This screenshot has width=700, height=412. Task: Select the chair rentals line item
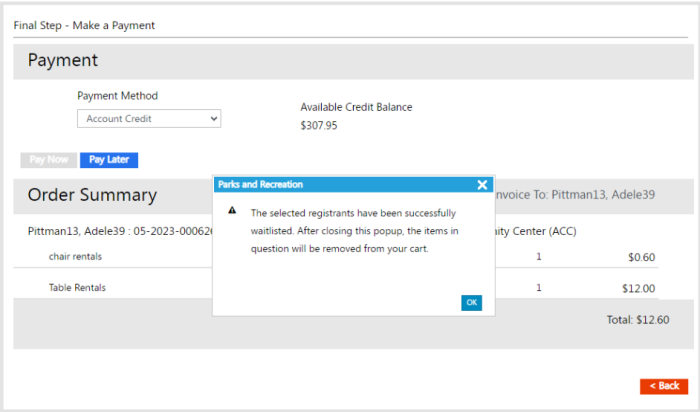75,257
